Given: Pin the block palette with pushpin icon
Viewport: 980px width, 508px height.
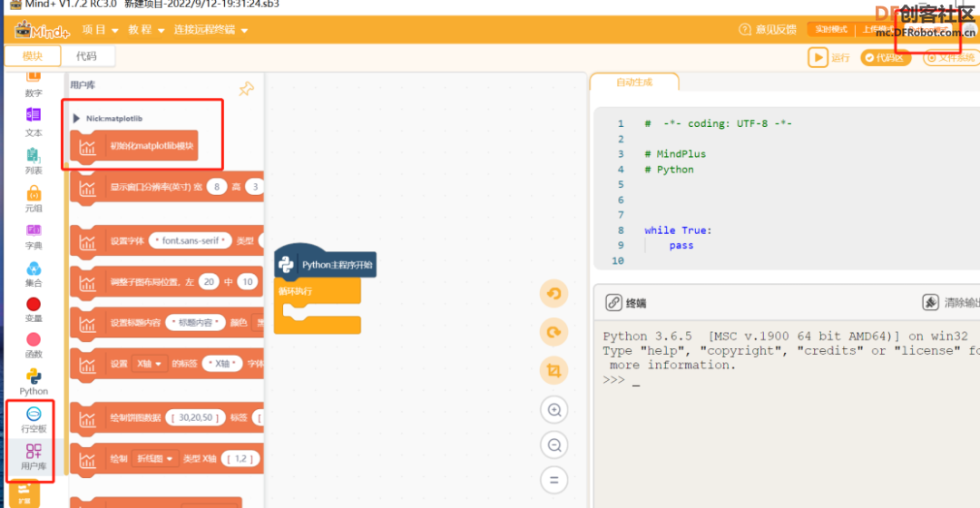Looking at the screenshot, I should pos(246,89).
